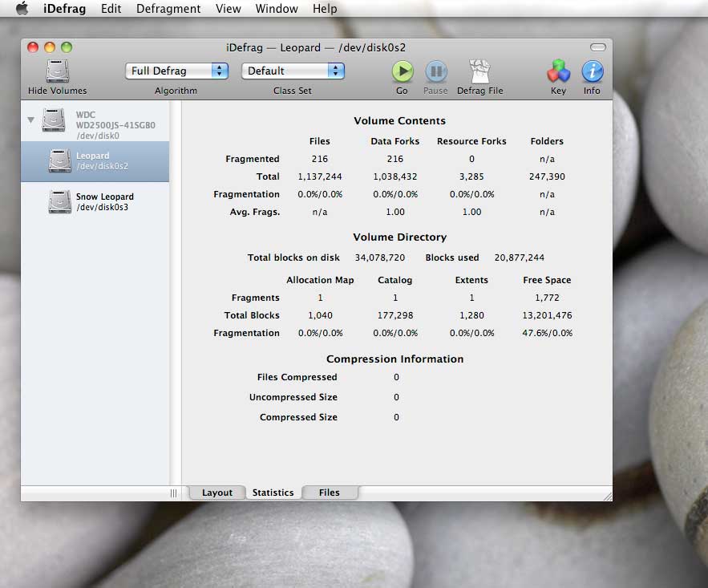The image size is (708, 588).
Task: Switch to the Files tab
Action: [329, 493]
